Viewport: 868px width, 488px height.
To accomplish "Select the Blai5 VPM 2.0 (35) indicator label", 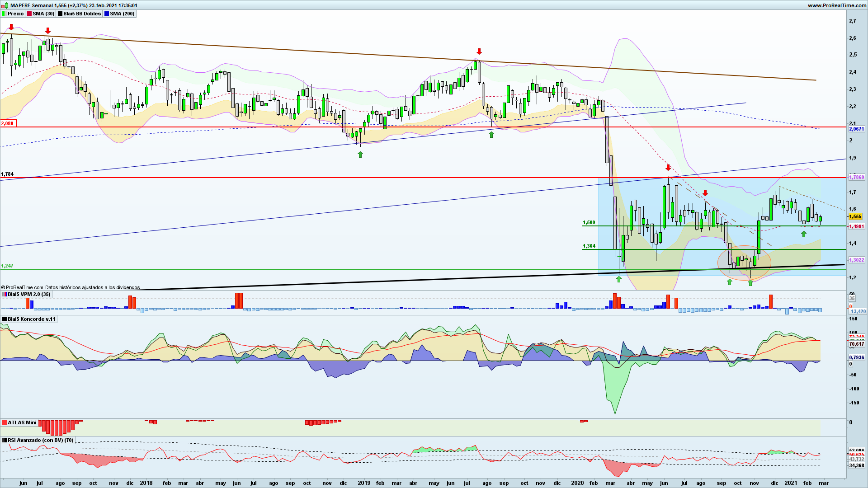I will tap(27, 294).
